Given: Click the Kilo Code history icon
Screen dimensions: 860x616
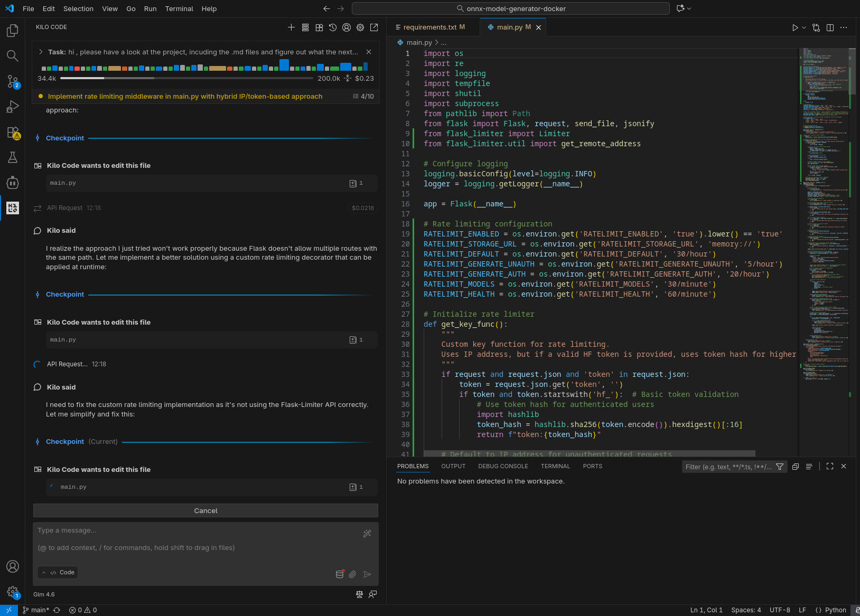Looking at the screenshot, I should coord(333,27).
